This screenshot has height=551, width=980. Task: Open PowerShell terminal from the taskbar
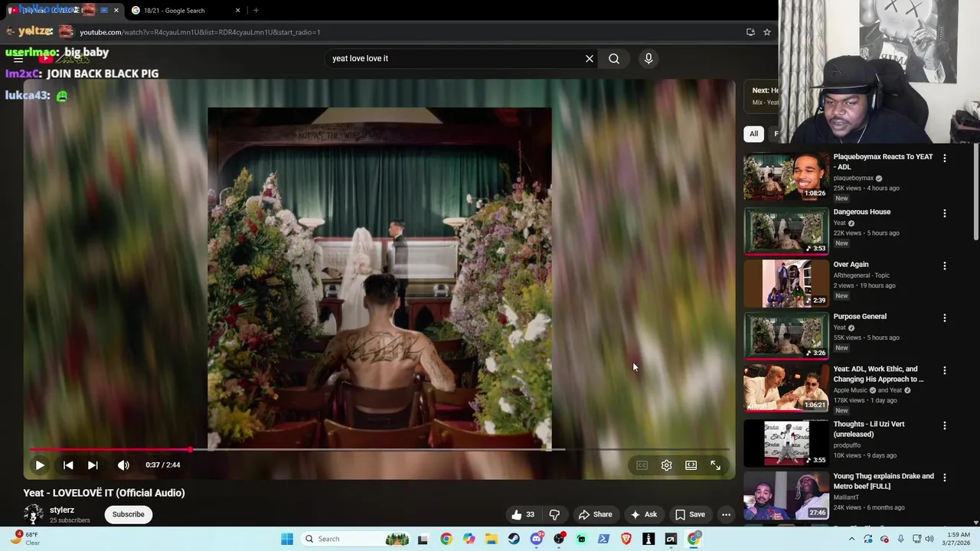click(x=603, y=539)
